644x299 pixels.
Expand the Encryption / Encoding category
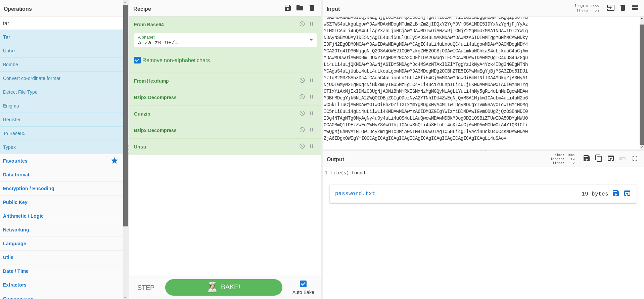(29, 188)
